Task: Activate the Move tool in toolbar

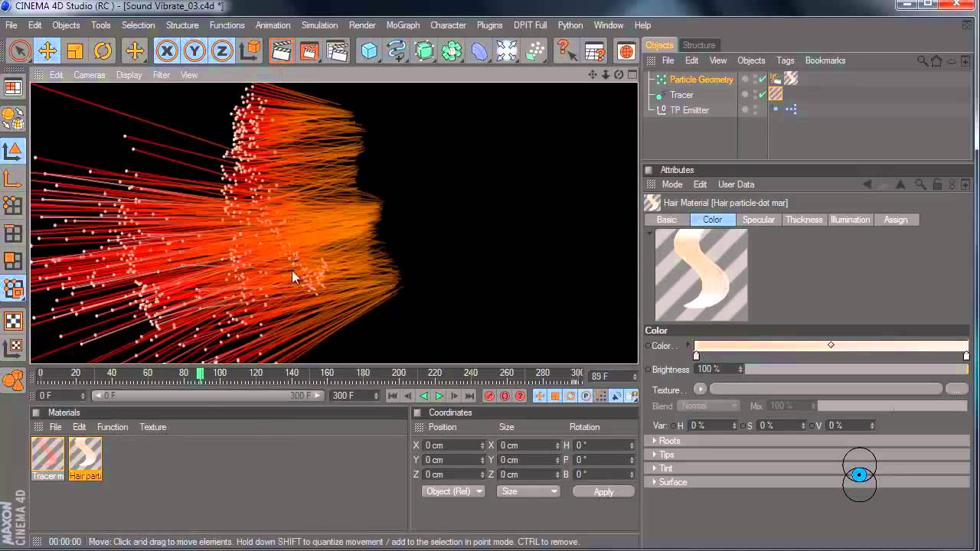Action: click(47, 51)
